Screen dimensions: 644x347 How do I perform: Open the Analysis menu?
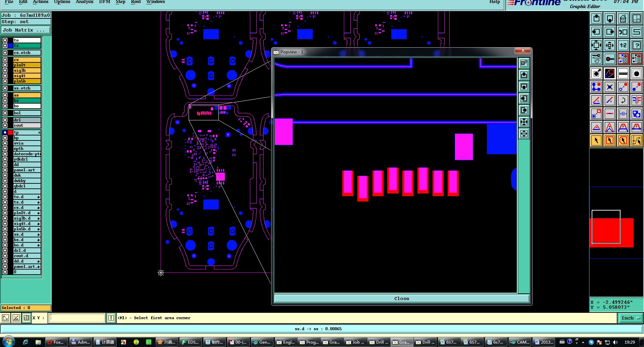pos(85,2)
